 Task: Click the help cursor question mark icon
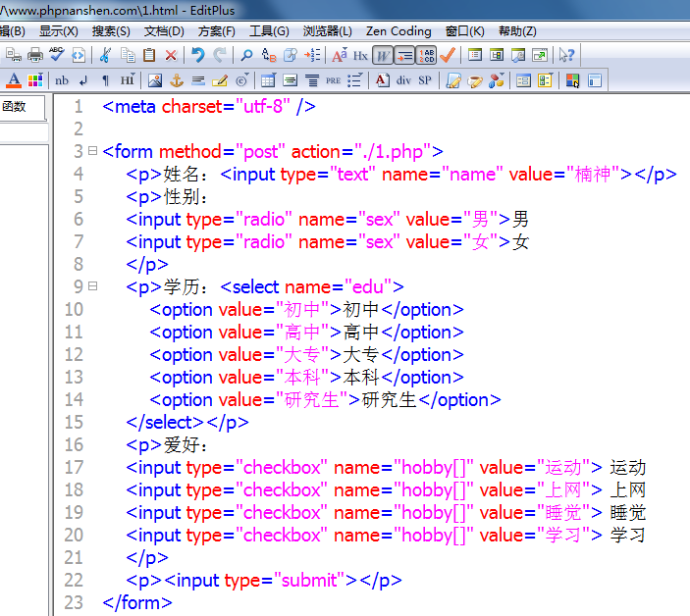coord(566,55)
